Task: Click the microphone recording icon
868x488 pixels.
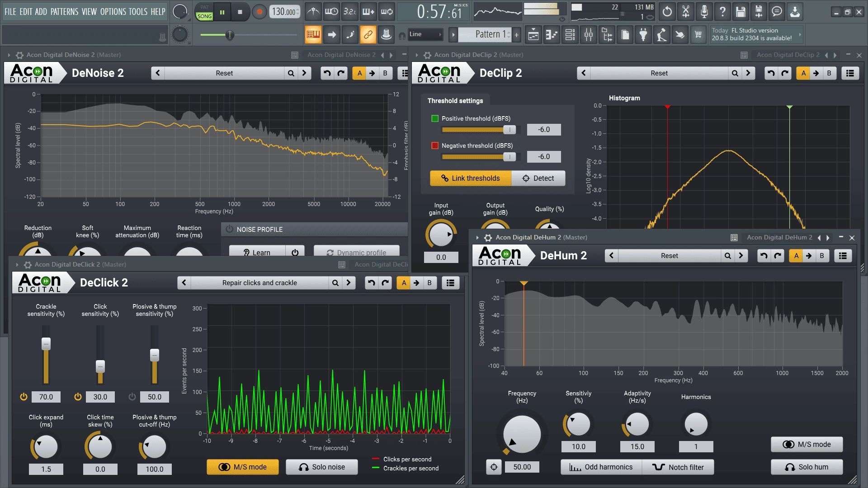Action: 704,12
